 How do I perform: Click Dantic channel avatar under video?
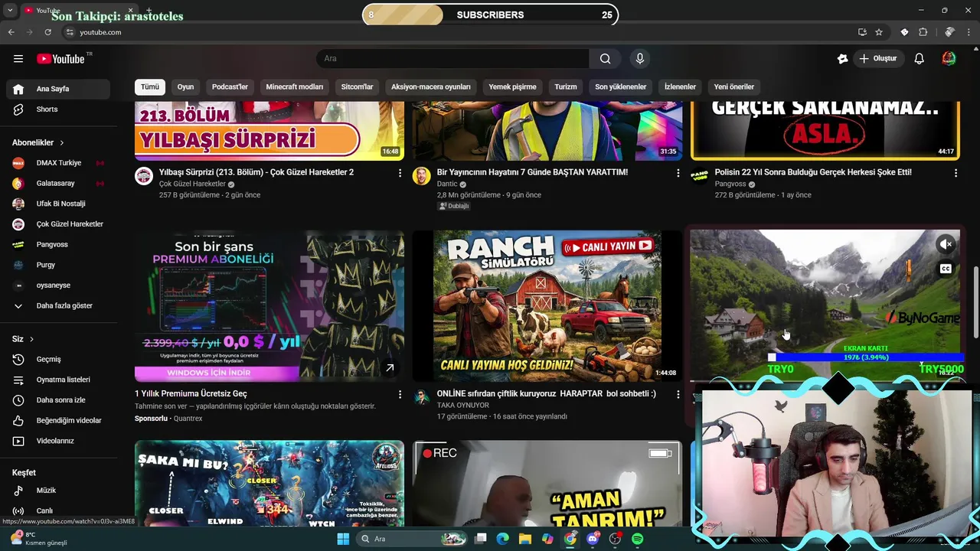[422, 176]
